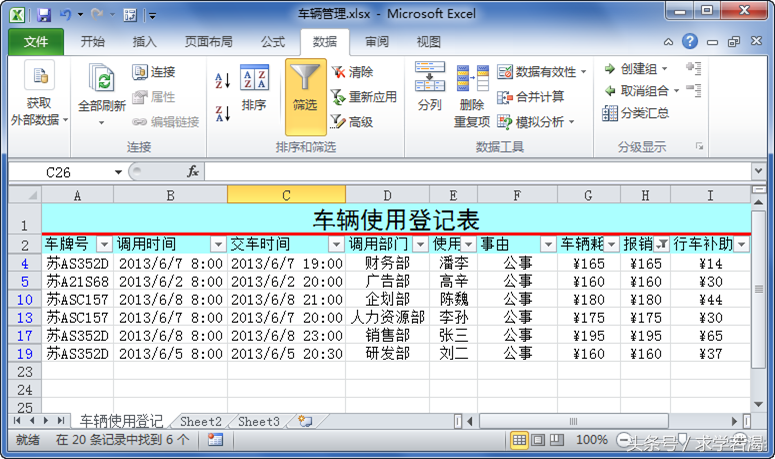
Task: Expand the Name Box dropdown
Action: [118, 172]
